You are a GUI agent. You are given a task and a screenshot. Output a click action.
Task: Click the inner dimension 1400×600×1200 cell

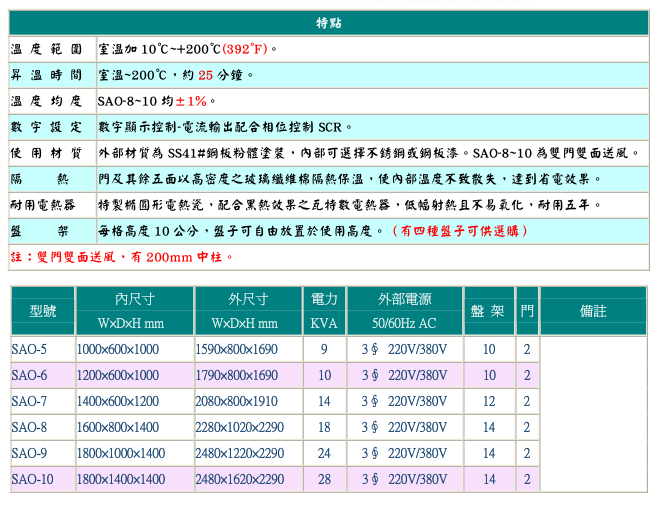118,402
